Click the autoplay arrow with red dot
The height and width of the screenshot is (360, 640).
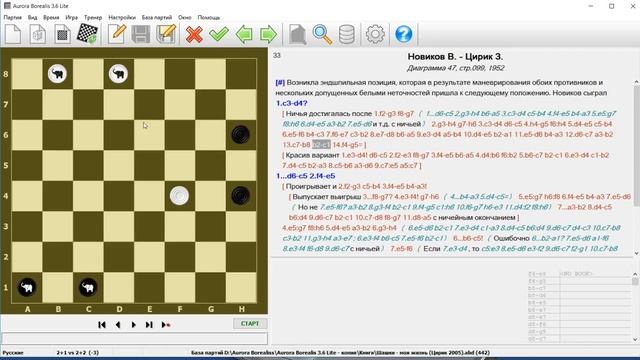coord(166,324)
